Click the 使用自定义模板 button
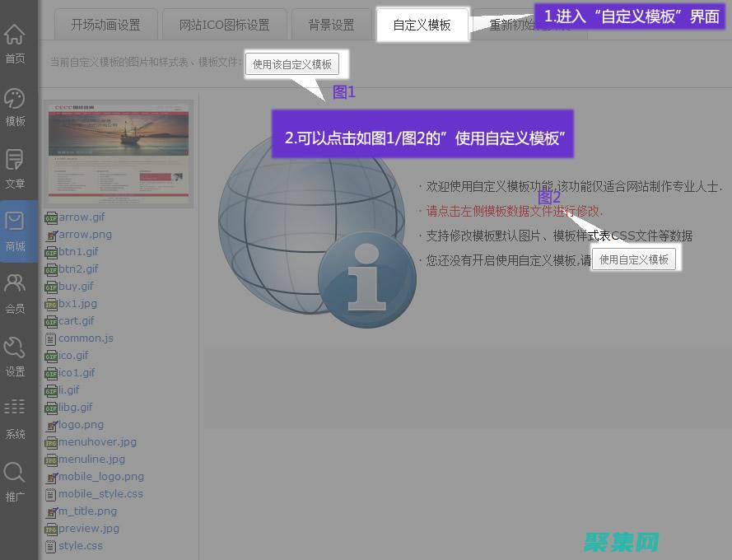732x560 pixels. pyautogui.click(x=633, y=259)
